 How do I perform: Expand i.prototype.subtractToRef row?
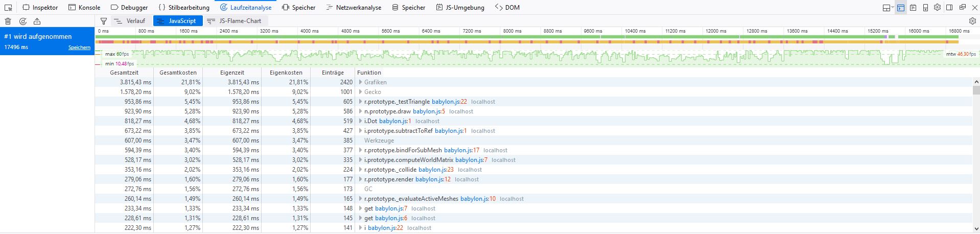coord(360,131)
